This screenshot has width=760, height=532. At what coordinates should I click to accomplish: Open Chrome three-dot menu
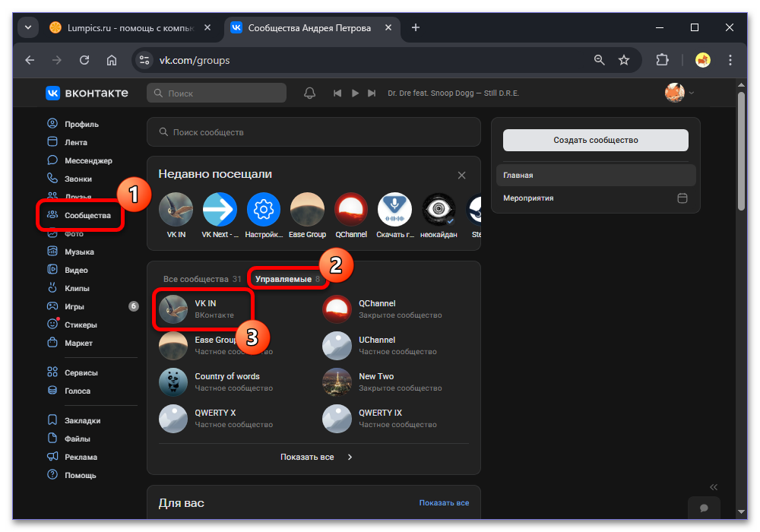[x=730, y=60]
